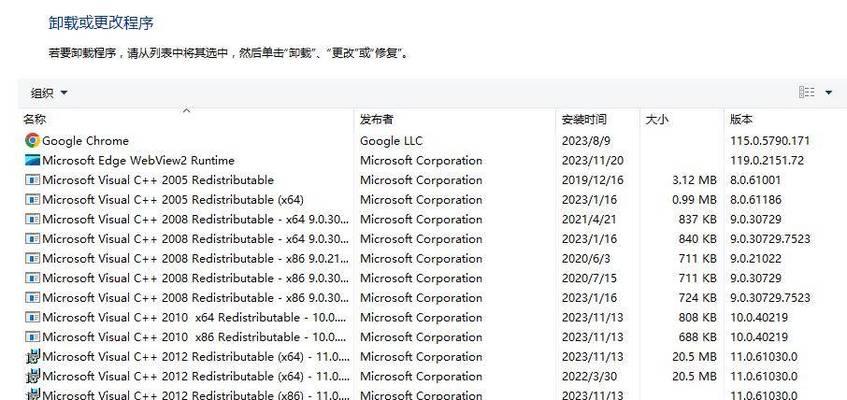The height and width of the screenshot is (400, 847).
Task: Click the icon for Visual C++ 2005 Redistributable (x64)
Action: 32,200
